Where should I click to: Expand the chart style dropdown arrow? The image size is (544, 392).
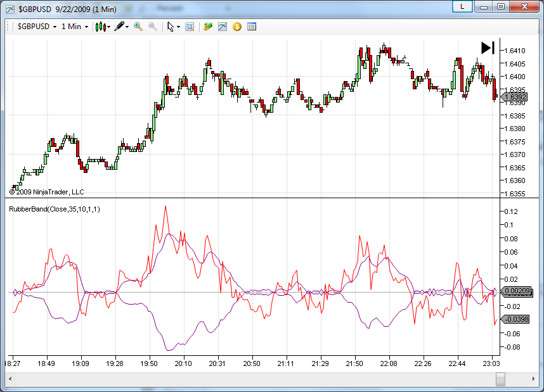(109, 27)
